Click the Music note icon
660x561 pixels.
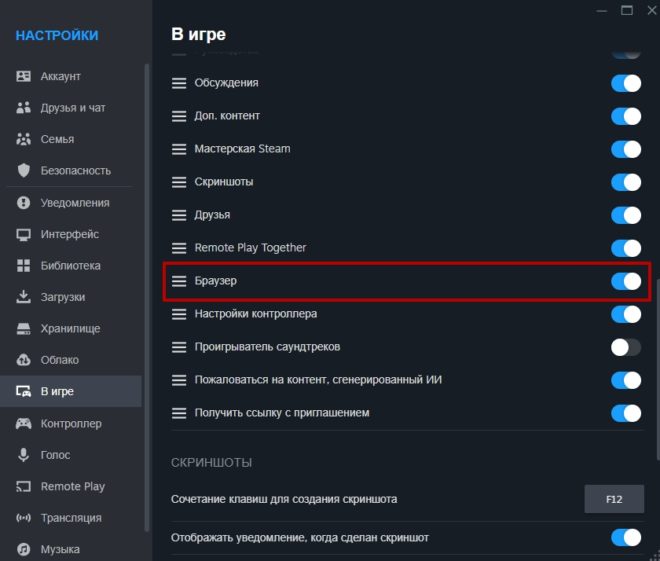click(23, 549)
